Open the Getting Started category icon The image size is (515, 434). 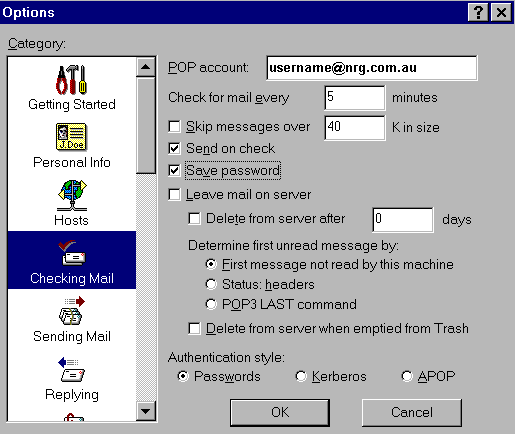[71, 80]
